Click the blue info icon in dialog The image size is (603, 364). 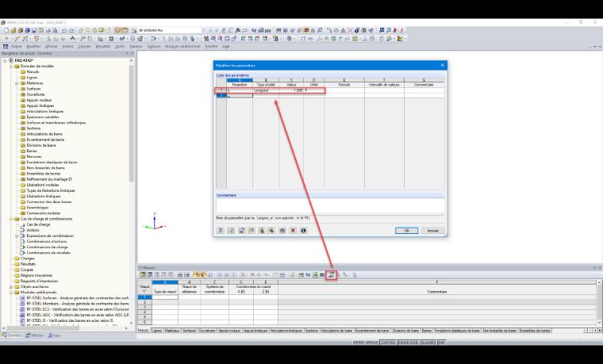[x=303, y=231]
